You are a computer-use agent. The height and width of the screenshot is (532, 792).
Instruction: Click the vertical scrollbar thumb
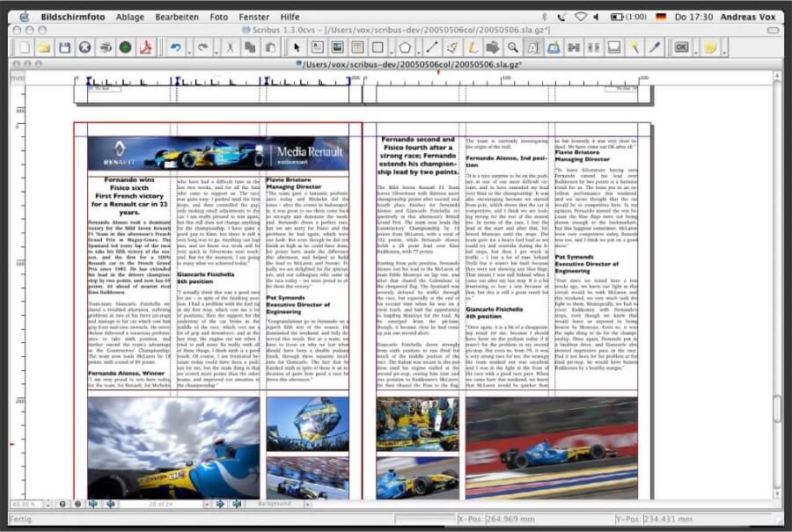click(777, 410)
